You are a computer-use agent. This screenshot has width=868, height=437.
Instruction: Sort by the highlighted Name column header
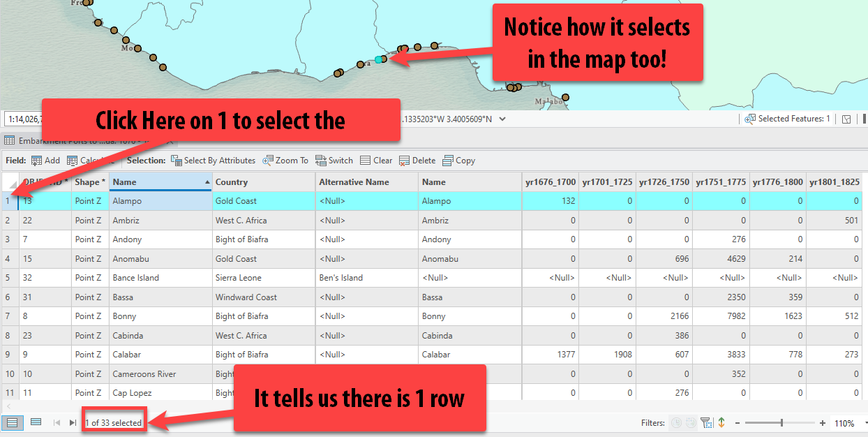pos(160,182)
